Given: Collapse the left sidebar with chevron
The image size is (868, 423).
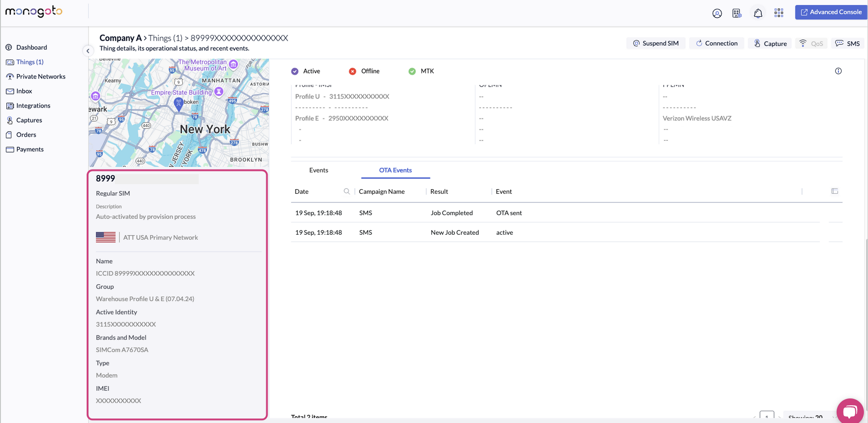Looking at the screenshot, I should pos(88,51).
